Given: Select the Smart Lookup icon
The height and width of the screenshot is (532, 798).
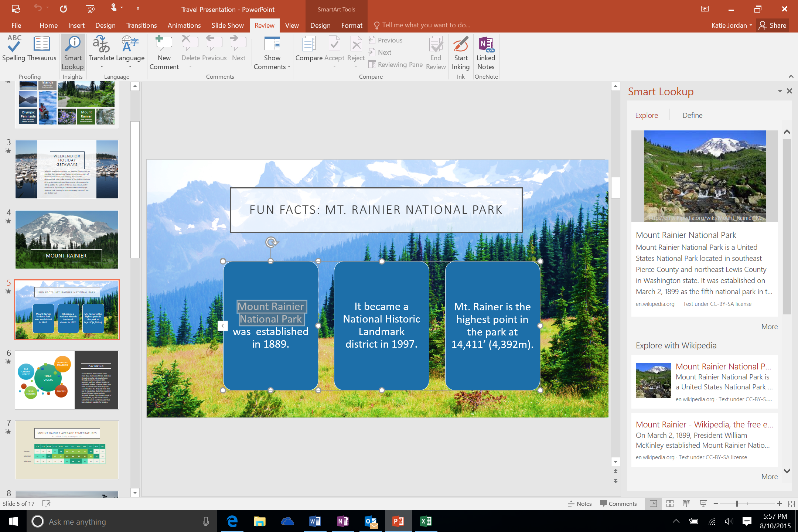Looking at the screenshot, I should [73, 52].
